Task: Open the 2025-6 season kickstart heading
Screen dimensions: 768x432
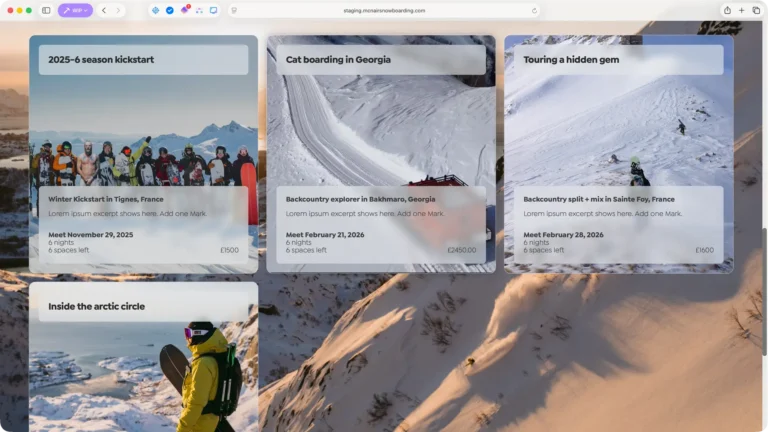Action: pyautogui.click(x=101, y=59)
